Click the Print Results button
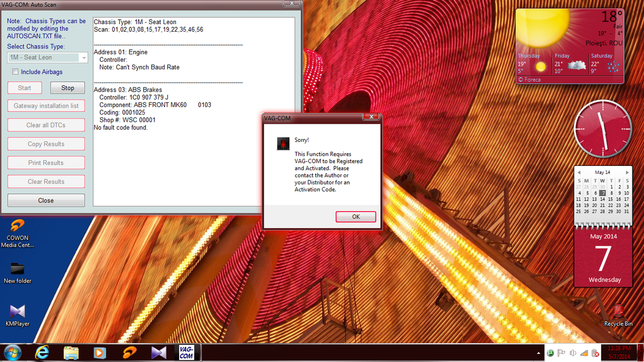Viewport: 644px width, 362px height. click(x=46, y=163)
